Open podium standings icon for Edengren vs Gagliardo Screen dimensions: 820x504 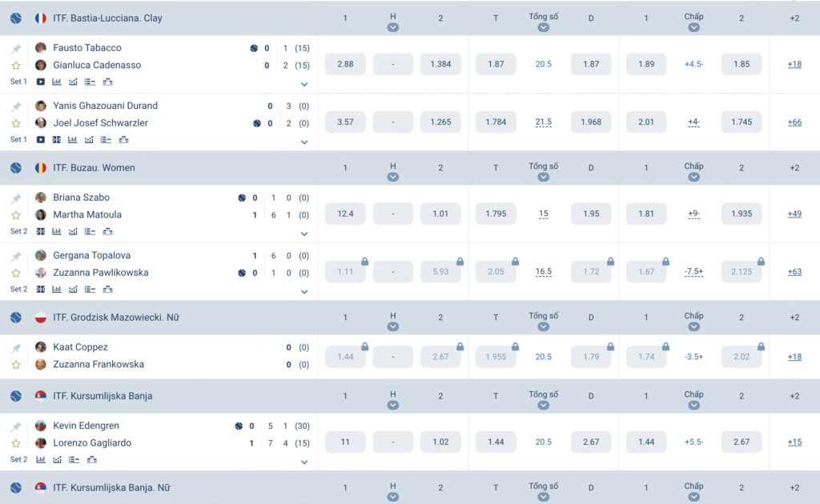(x=92, y=460)
